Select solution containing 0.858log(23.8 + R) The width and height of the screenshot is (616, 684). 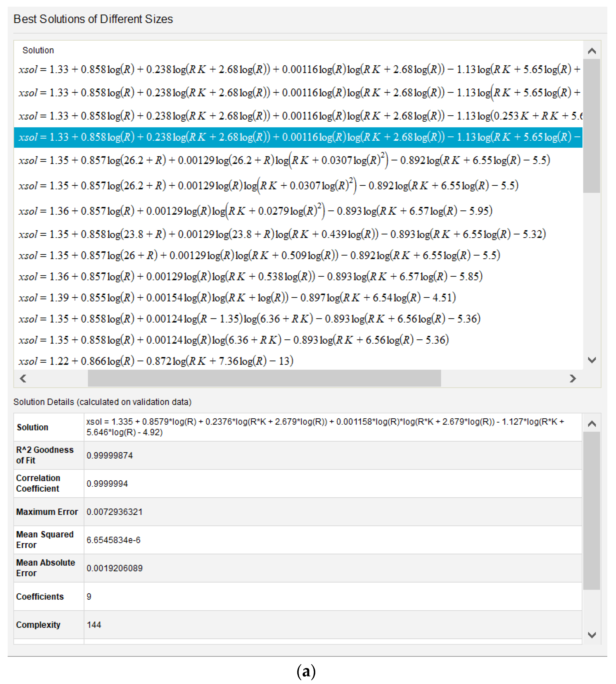(282, 234)
